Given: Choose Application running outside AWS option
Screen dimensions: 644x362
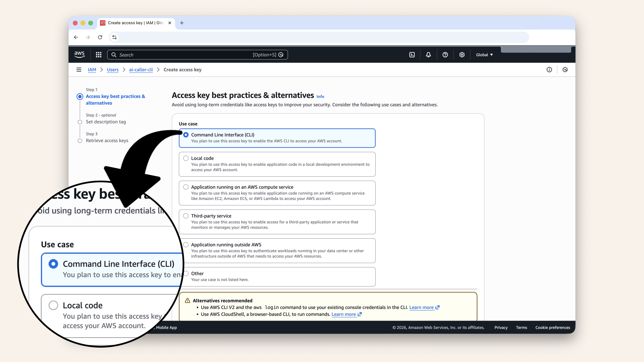Looking at the screenshot, I should coord(186,245).
